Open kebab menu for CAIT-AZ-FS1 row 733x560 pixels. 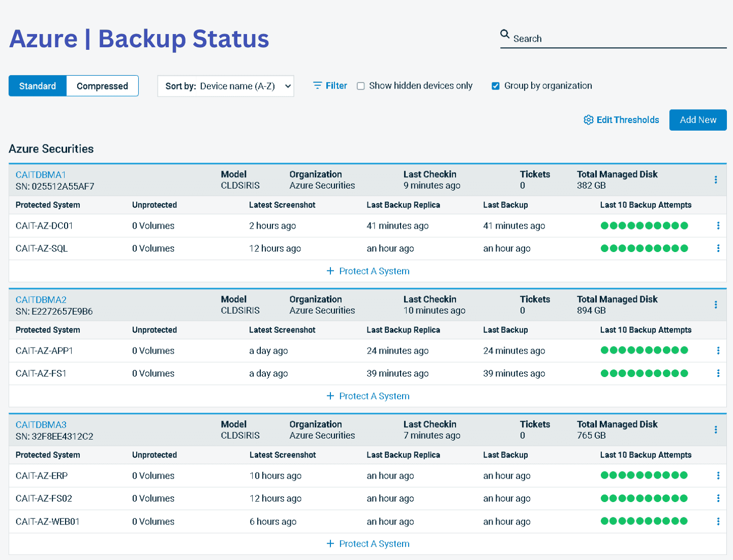(718, 374)
